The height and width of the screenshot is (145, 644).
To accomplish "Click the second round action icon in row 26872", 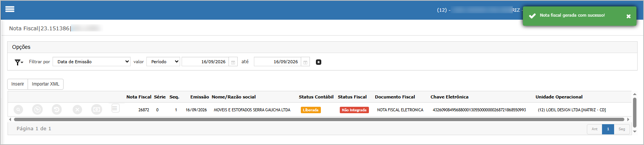I will click(x=37, y=110).
